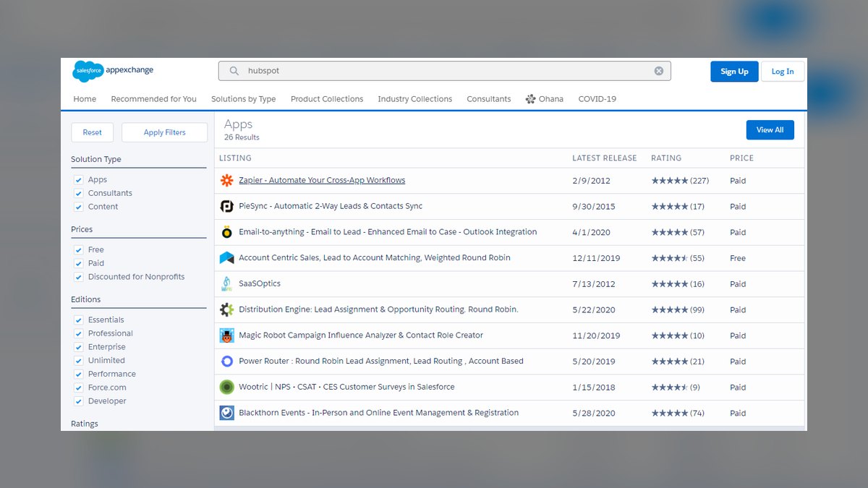Screen dimensions: 868x488
Task: Toggle the Performance edition checkbox
Action: [x=79, y=374]
